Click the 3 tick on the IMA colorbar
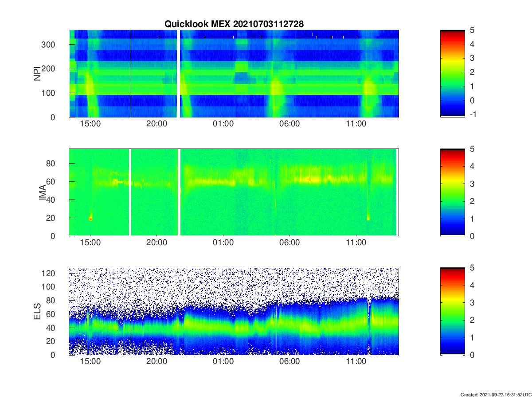532x399 pixels. tap(472, 184)
